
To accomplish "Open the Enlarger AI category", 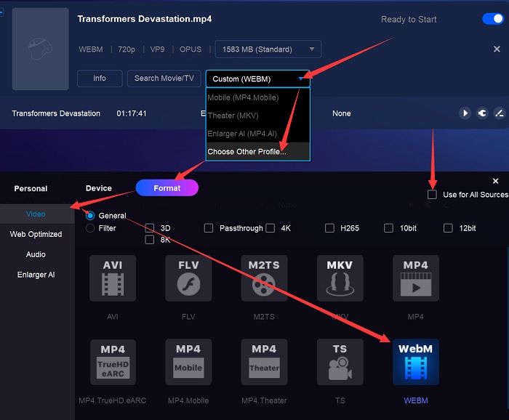I will (x=37, y=275).
